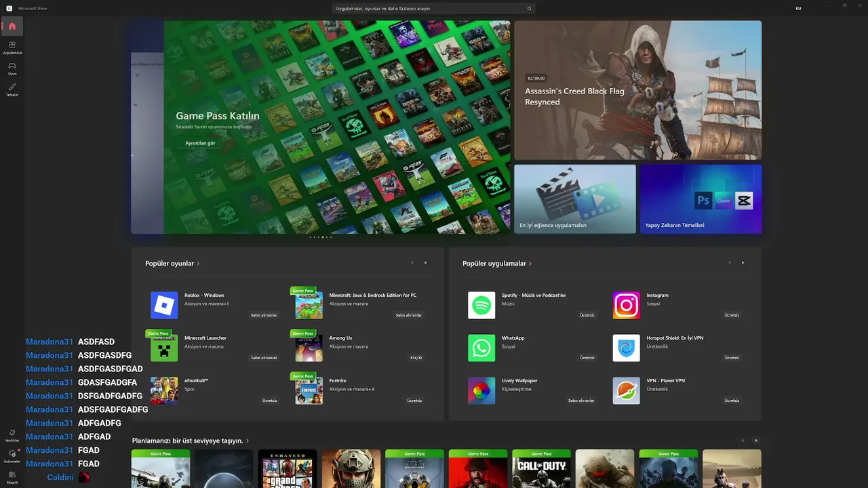Viewport: 868px width, 488px height.
Task: Open the Yapay Zekanın Temelleri tile
Action: point(701,199)
